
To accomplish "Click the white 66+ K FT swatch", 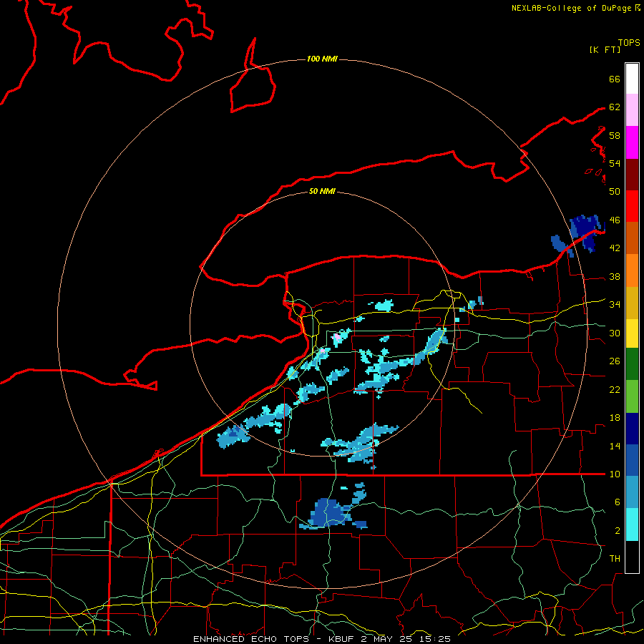I will coord(632,79).
